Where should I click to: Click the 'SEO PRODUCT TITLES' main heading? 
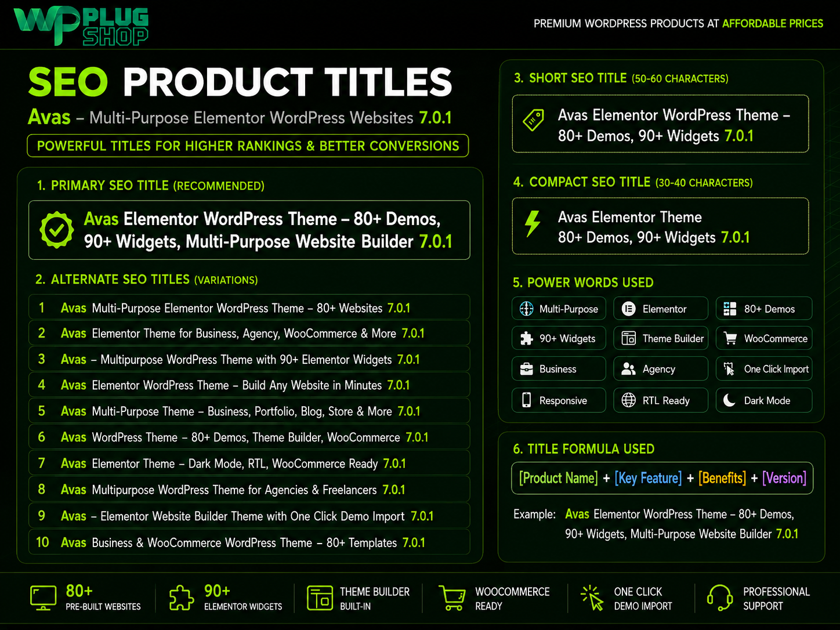240,82
